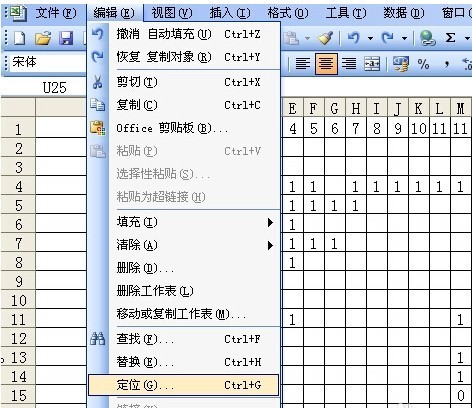This screenshot has width=472, height=408.
Task: Select column header K
Action: tap(419, 108)
